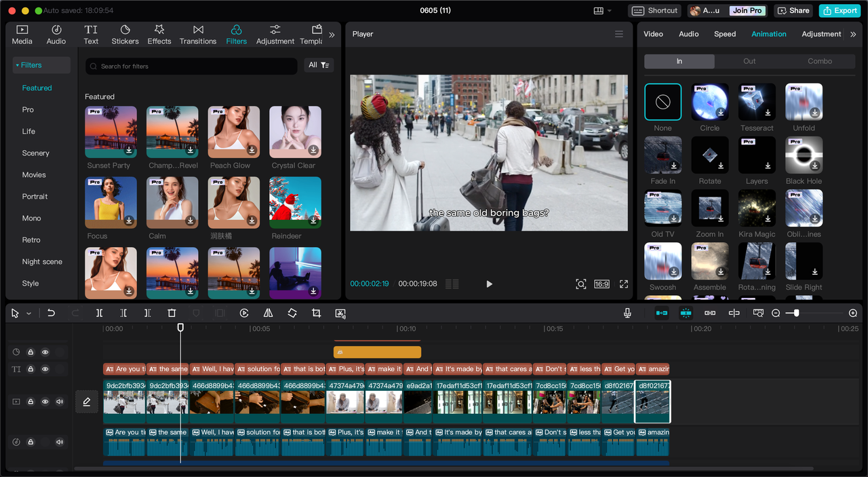The image size is (868, 477).
Task: Toggle main track magnet on
Action: pyautogui.click(x=661, y=313)
